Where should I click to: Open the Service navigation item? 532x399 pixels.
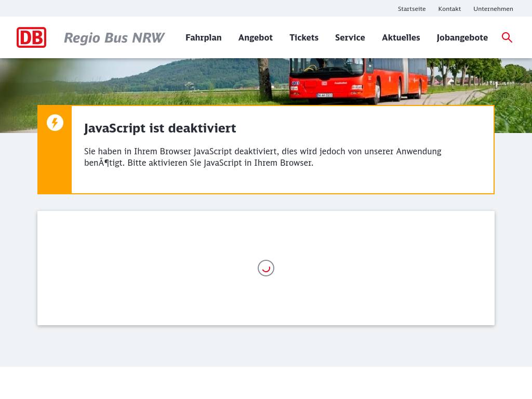coord(350,37)
